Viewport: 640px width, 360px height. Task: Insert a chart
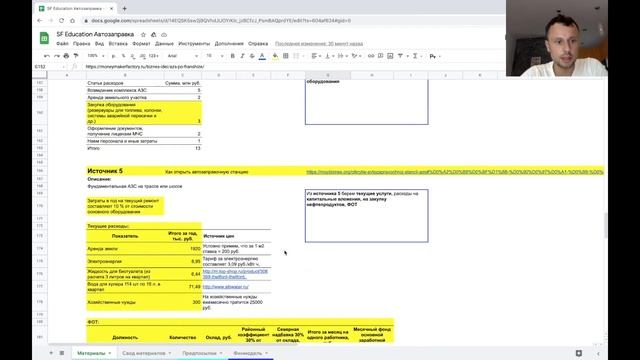pos(390,56)
